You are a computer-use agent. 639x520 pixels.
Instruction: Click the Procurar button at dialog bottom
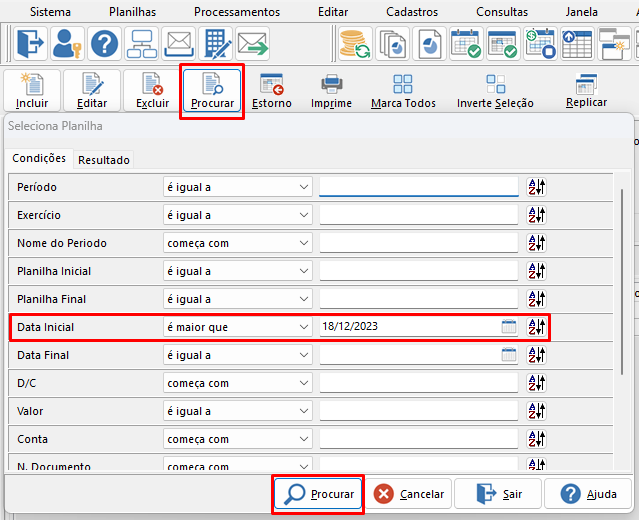pyautogui.click(x=318, y=494)
